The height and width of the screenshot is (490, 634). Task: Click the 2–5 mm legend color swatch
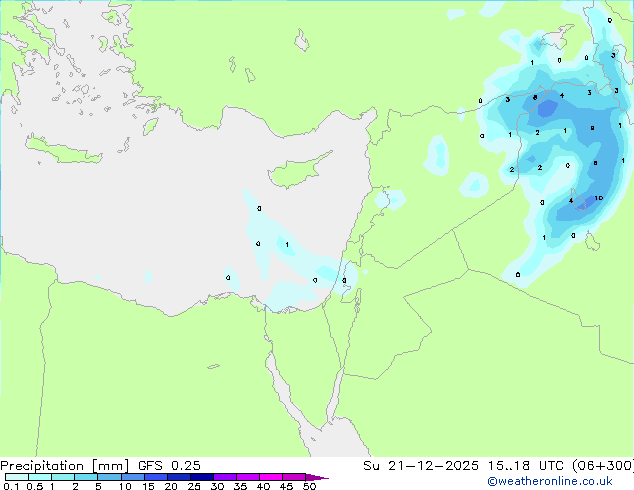pos(86,477)
